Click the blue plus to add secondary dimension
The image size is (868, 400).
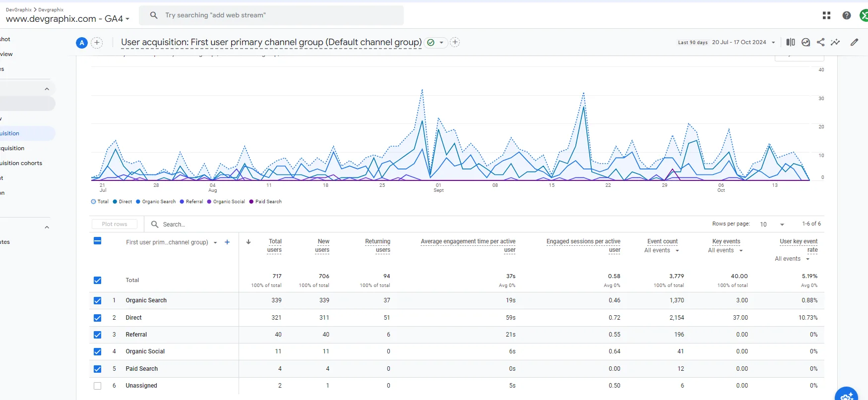(227, 242)
